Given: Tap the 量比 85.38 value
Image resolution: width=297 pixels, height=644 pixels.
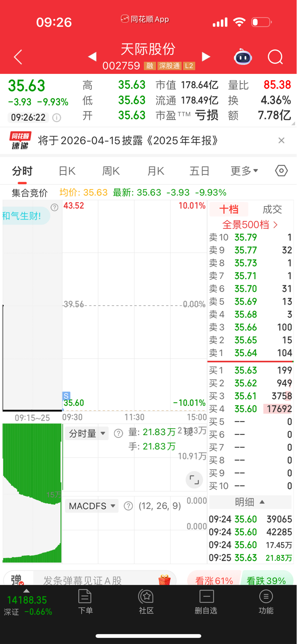Looking at the screenshot, I should [277, 85].
